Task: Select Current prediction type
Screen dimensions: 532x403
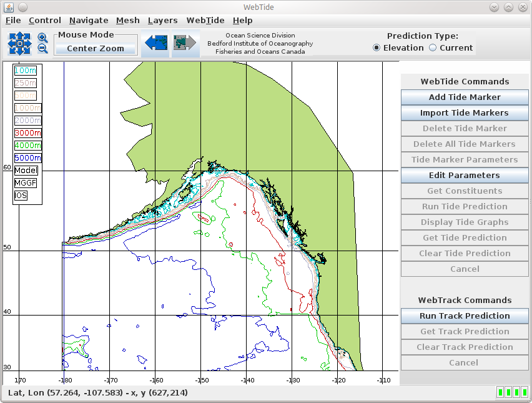Action: click(x=433, y=48)
